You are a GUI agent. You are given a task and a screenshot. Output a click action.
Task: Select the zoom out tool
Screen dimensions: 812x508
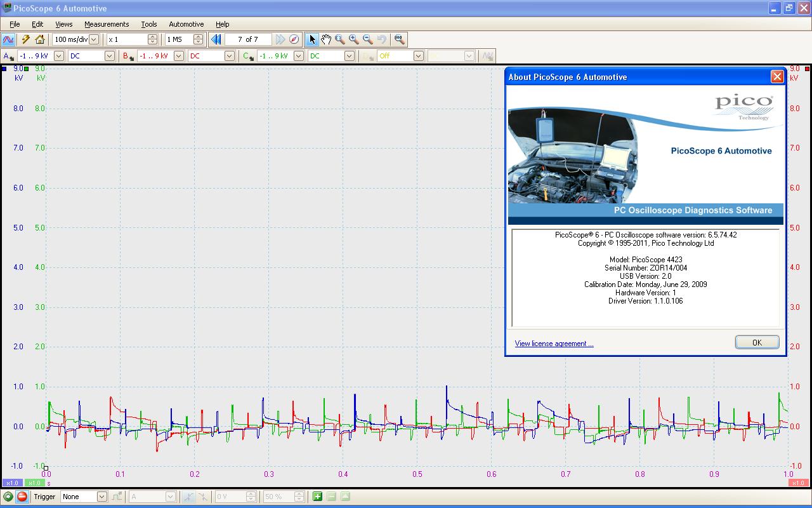tap(368, 39)
